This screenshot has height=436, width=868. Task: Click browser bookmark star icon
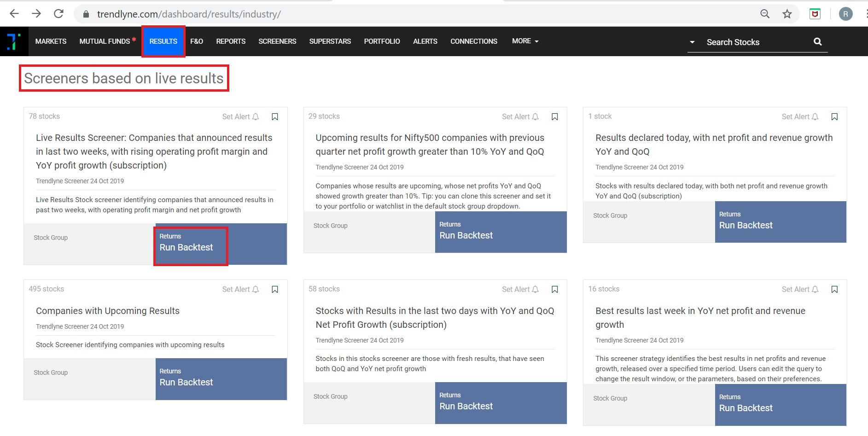coord(787,14)
